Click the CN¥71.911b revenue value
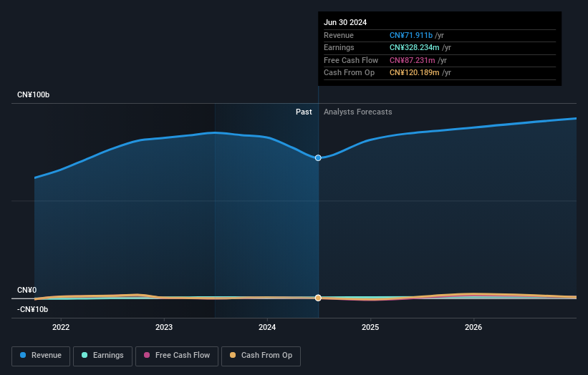Image resolution: width=588 pixels, height=375 pixels. click(411, 35)
